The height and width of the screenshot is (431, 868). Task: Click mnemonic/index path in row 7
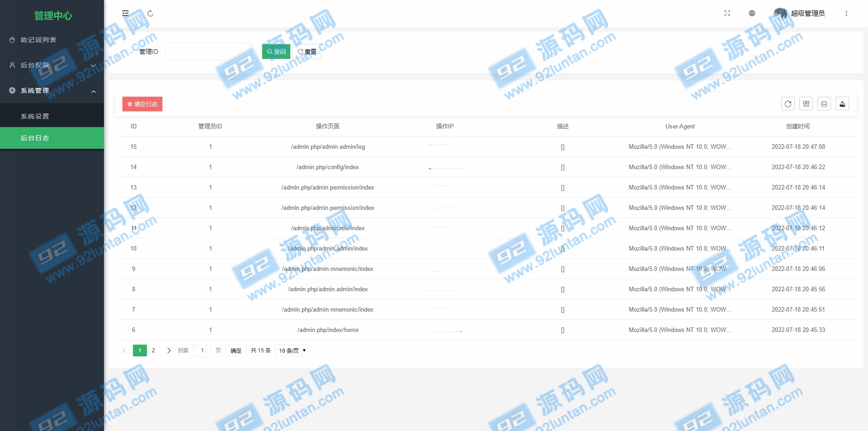(x=328, y=309)
